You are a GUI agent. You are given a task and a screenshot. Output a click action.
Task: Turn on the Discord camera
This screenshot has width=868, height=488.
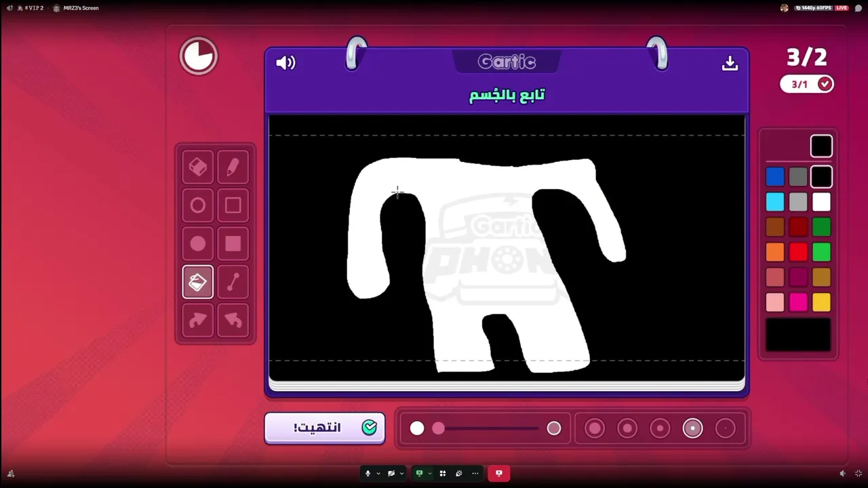point(391,473)
